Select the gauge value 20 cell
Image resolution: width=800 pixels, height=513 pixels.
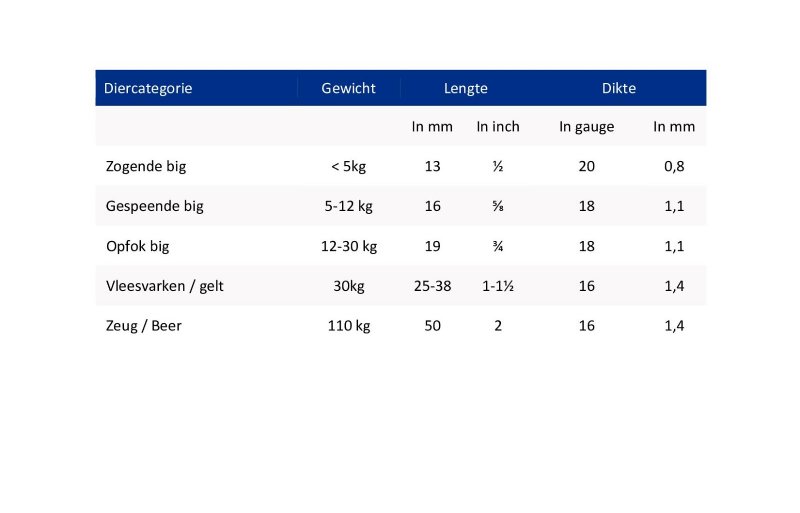click(586, 166)
